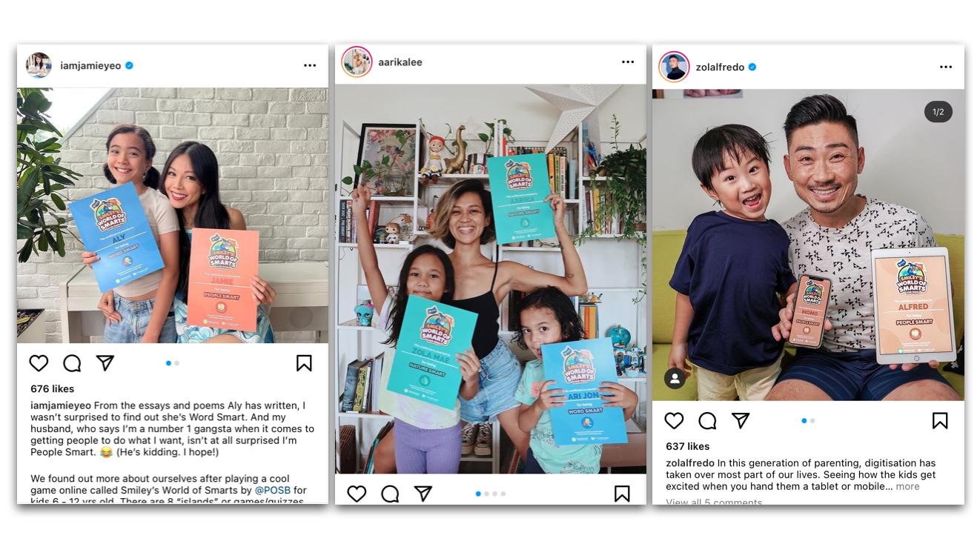This screenshot has height=547, width=980.
Task: Like the aarikalee post with heart icon
Action: click(x=357, y=494)
